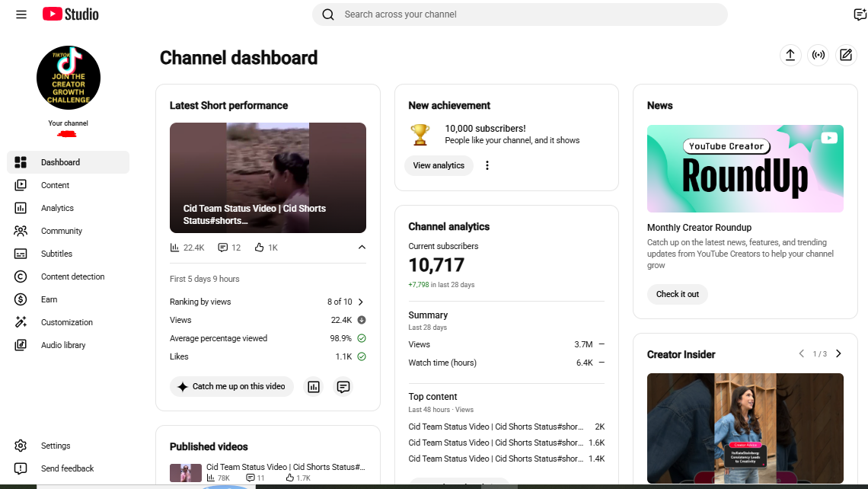Click the 1K likes count under the Short
This screenshot has width=868, height=489.
[266, 248]
